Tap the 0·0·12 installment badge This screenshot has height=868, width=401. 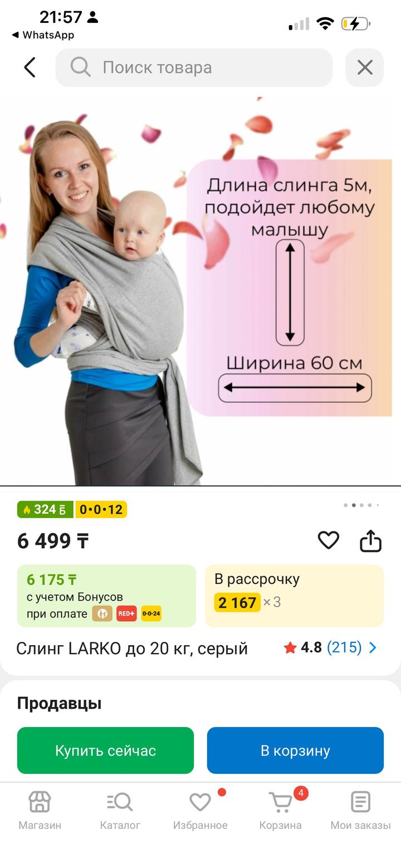click(101, 509)
